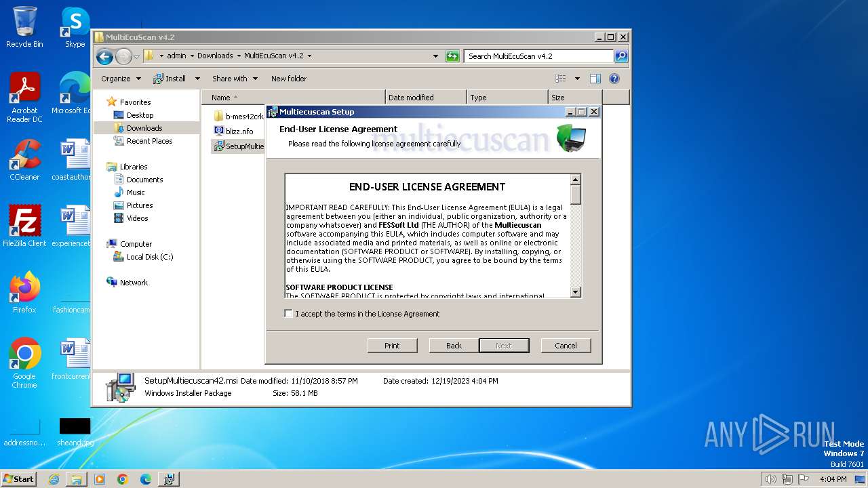Open coastauthor Word document on desktop
The height and width of the screenshot is (488, 868).
72,160
